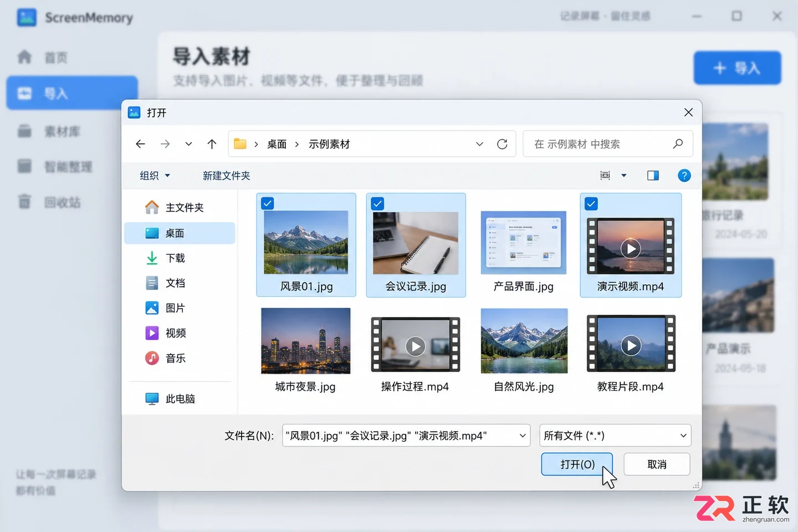Viewport: 798px width, 532px height.
Task: Click 新建文件夹 in the toolbar
Action: point(226,176)
